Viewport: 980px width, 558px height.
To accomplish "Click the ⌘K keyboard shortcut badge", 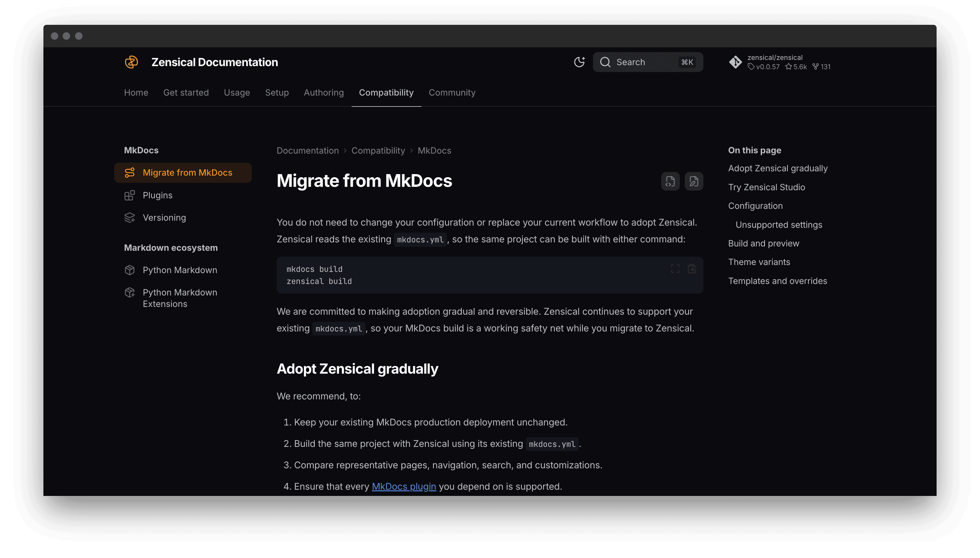I will click(687, 62).
